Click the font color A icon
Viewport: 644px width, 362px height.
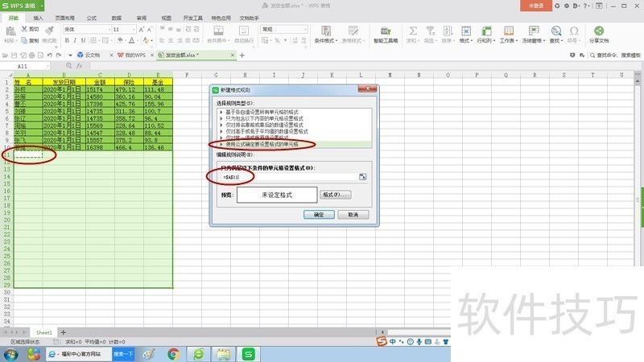(x=131, y=40)
